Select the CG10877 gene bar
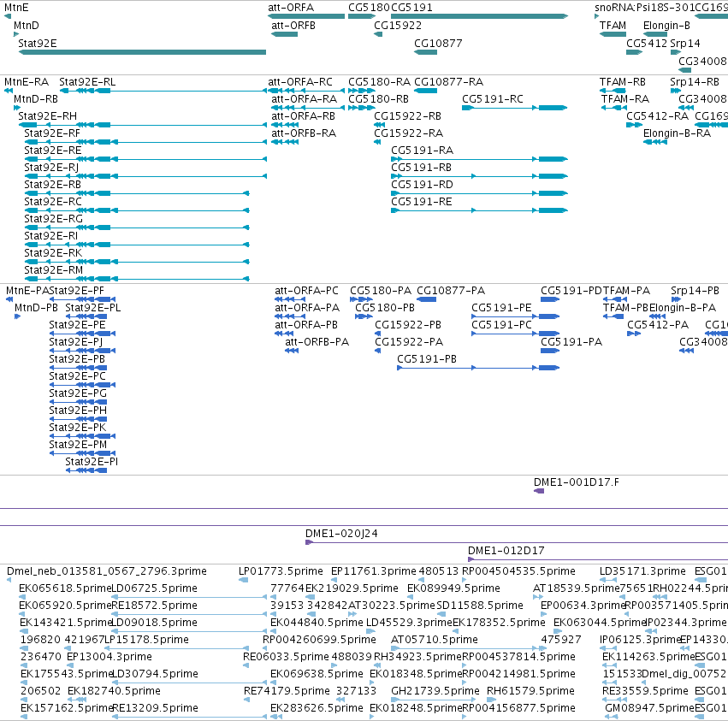 click(425, 52)
